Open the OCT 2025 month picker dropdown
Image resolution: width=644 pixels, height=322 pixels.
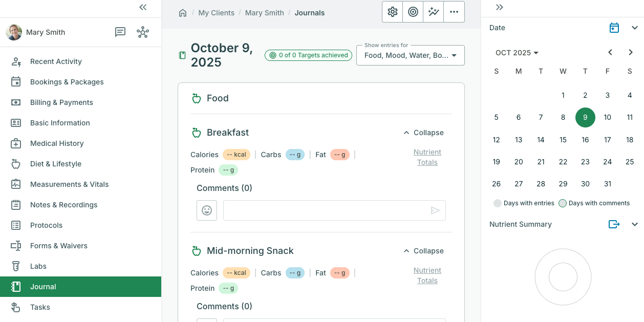click(x=517, y=53)
